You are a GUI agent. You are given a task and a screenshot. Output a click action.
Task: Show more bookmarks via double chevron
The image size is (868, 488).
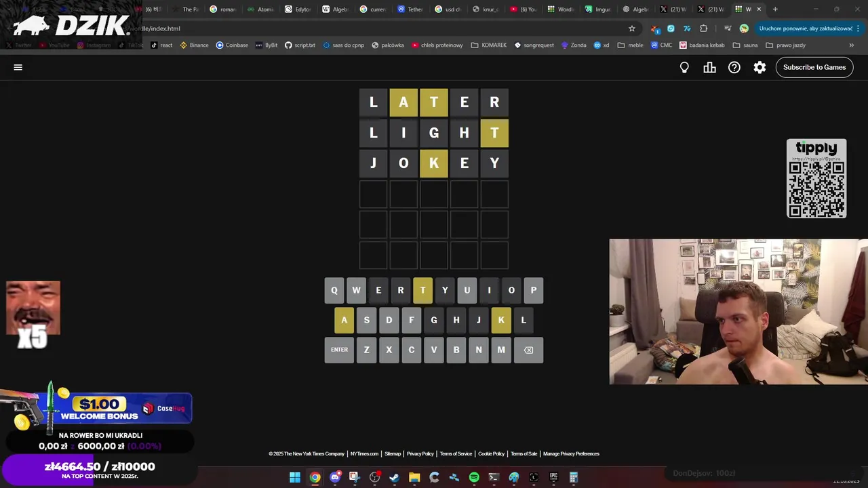tap(852, 45)
